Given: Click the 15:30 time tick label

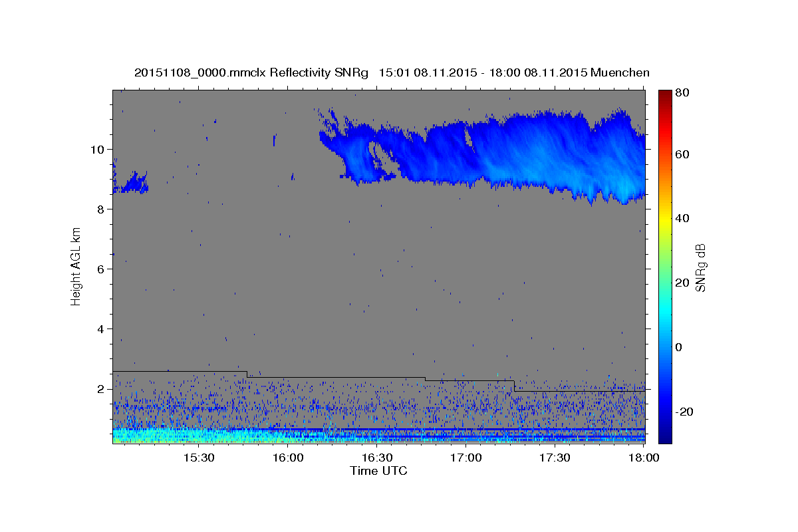Looking at the screenshot, I should click(x=198, y=458).
